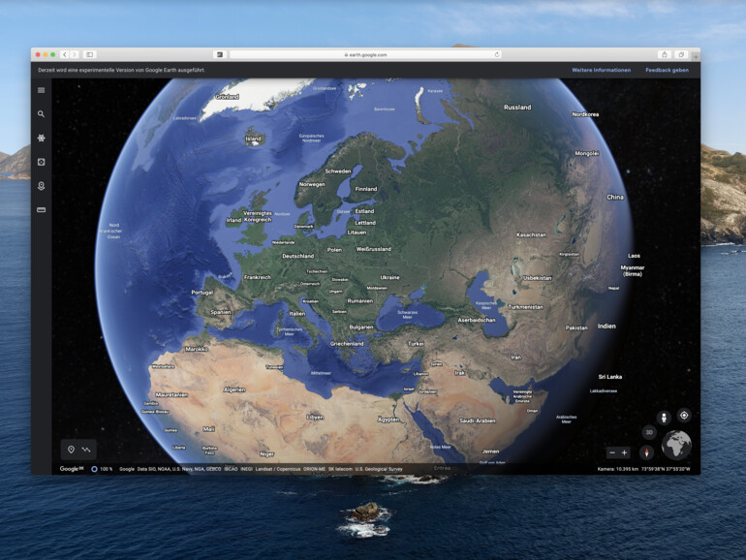Click the 'Libyen' country label
746x560 pixels.
(x=315, y=418)
